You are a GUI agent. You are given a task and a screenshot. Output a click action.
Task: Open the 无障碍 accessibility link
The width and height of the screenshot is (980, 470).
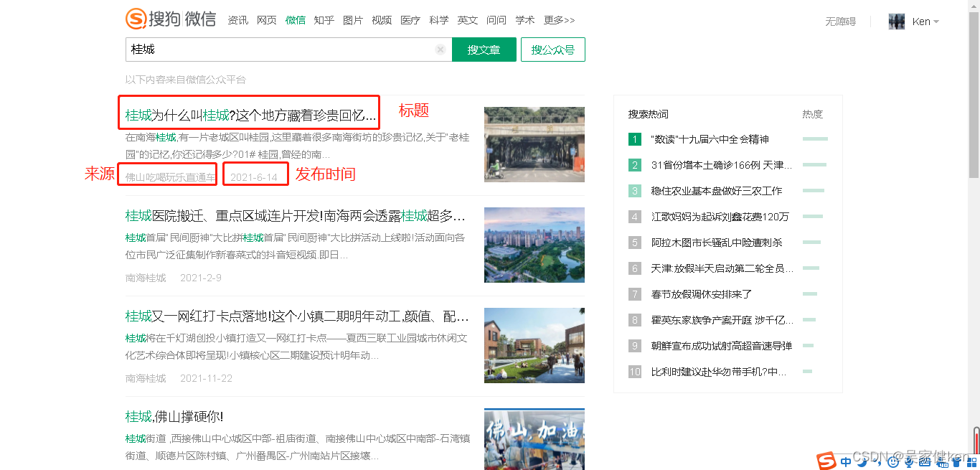point(840,21)
